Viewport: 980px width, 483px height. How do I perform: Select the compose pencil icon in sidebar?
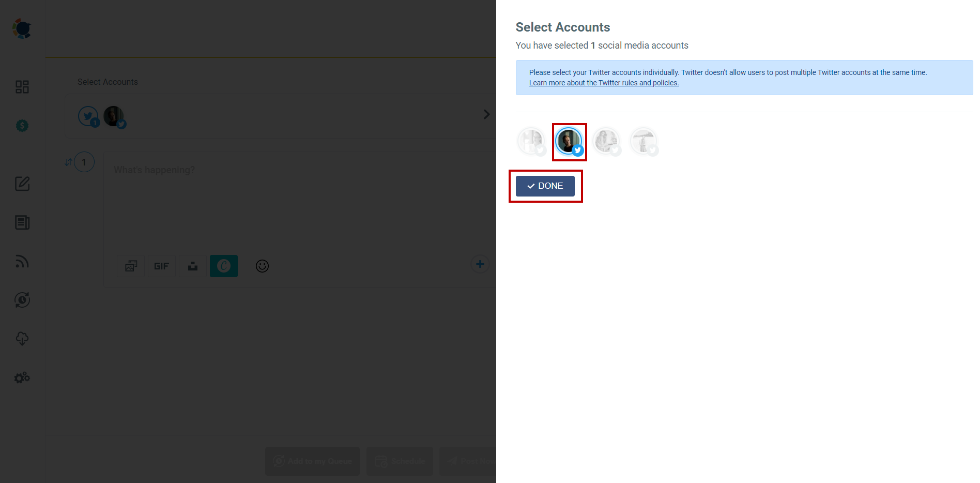click(22, 184)
